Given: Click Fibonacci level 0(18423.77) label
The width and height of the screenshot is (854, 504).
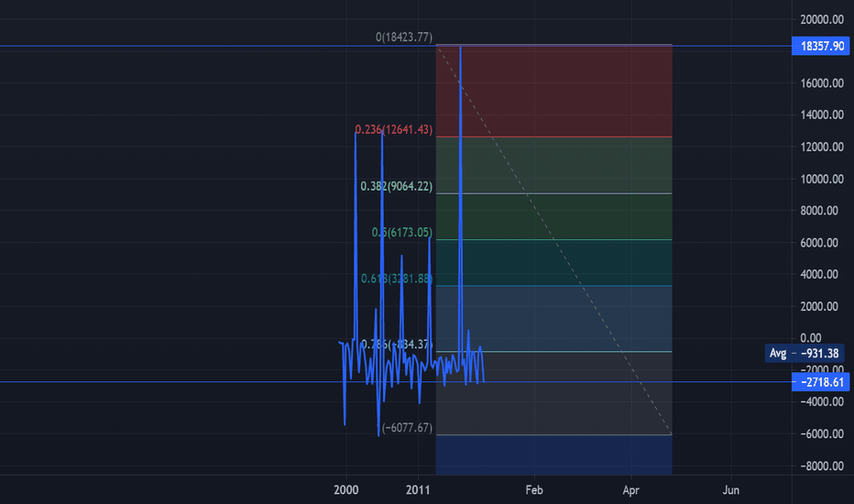Looking at the screenshot, I should click(404, 37).
